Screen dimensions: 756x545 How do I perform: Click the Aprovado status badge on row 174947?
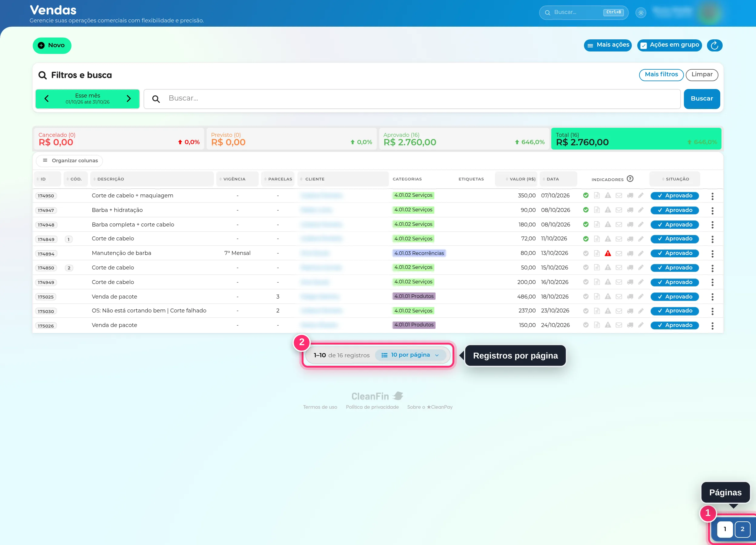point(674,210)
